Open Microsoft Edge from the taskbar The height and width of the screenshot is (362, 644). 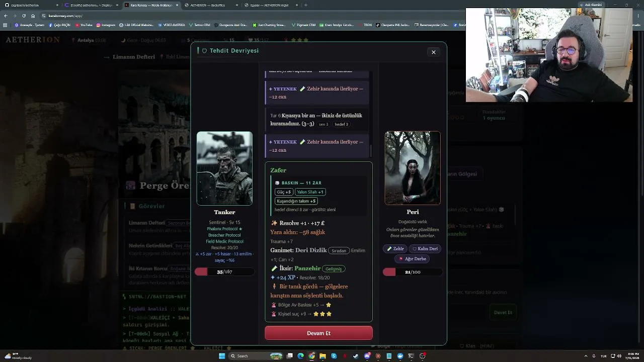click(300, 356)
